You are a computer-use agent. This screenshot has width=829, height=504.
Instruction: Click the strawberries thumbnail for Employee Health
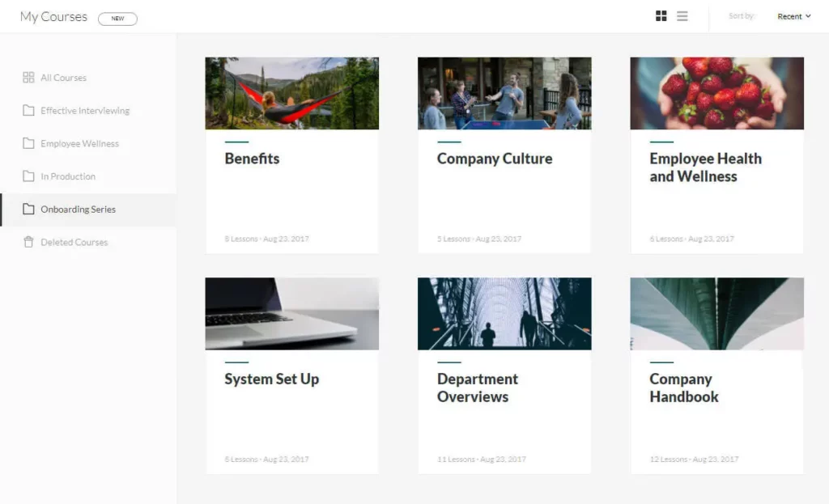click(717, 93)
